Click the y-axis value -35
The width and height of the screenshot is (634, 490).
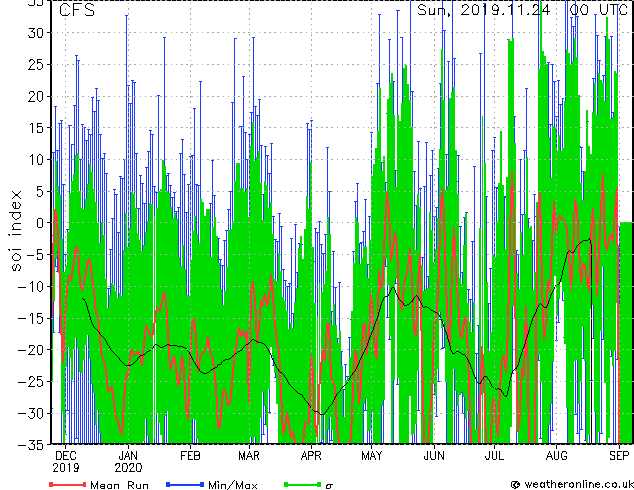(31, 445)
